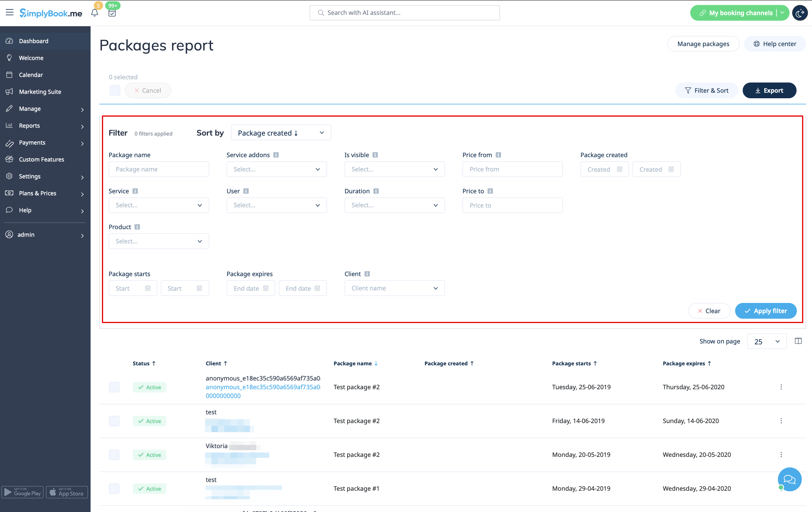Open the Show on page 25 dropdown

(767, 341)
